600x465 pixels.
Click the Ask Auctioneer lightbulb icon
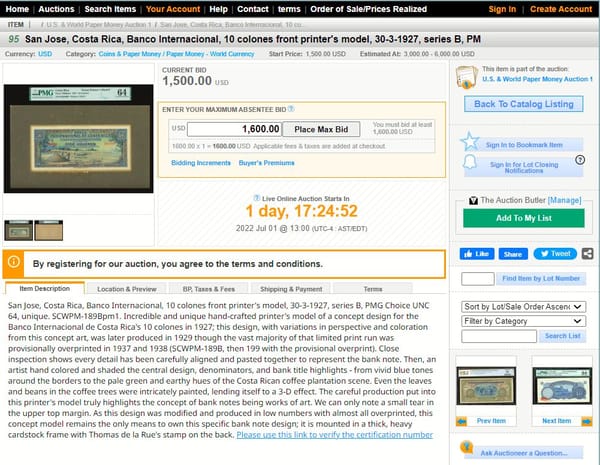coord(466,447)
